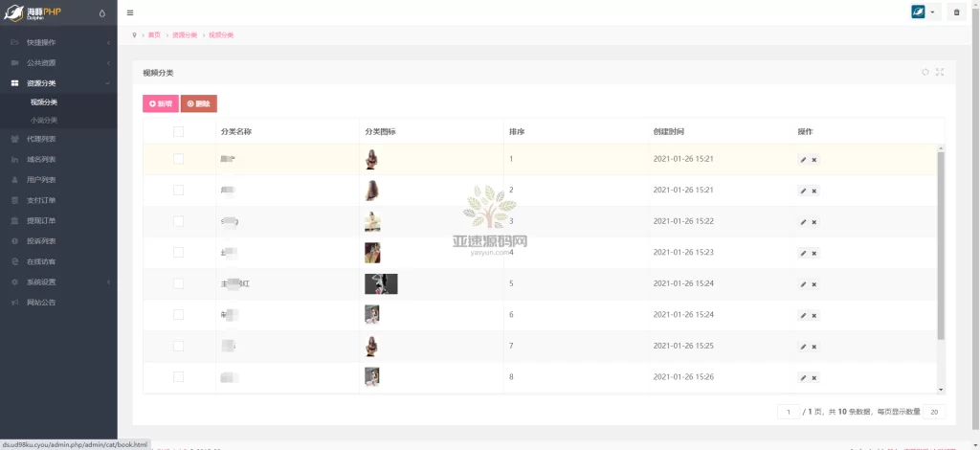
Task: Click the pencil edit icon for row 5
Action: pyautogui.click(x=803, y=284)
